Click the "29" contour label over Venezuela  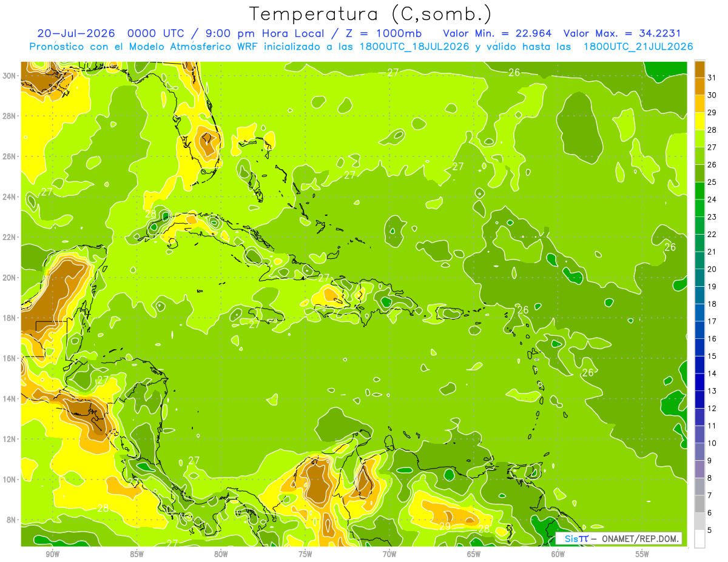coord(445,526)
